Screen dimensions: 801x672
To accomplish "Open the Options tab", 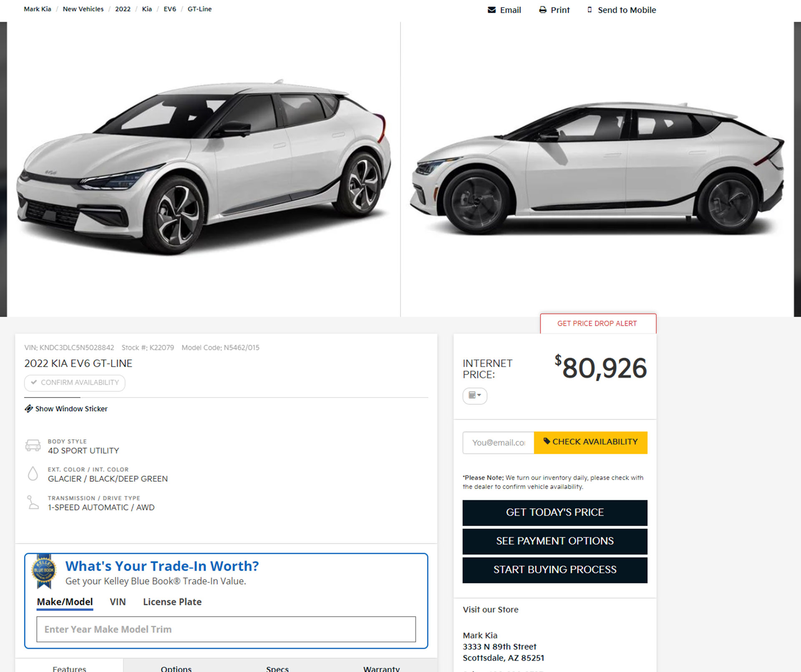I will click(x=176, y=668).
